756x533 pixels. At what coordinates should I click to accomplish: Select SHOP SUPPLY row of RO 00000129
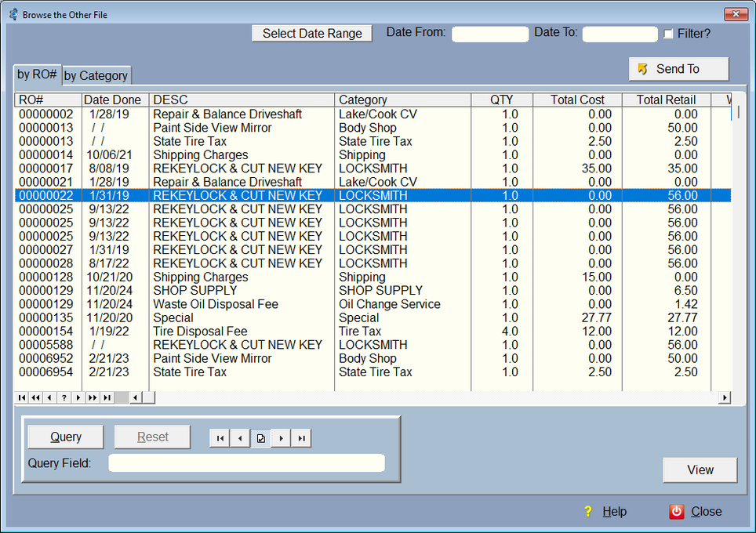(x=373, y=291)
